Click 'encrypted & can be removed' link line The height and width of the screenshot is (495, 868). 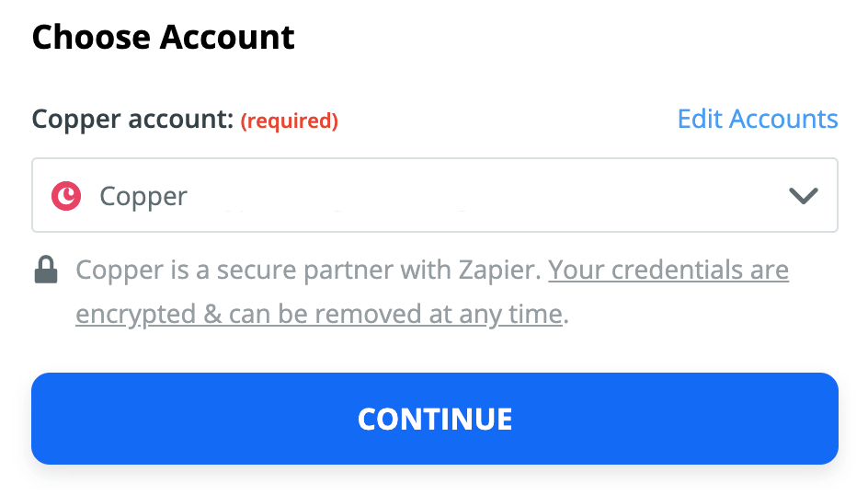pyautogui.click(x=319, y=315)
